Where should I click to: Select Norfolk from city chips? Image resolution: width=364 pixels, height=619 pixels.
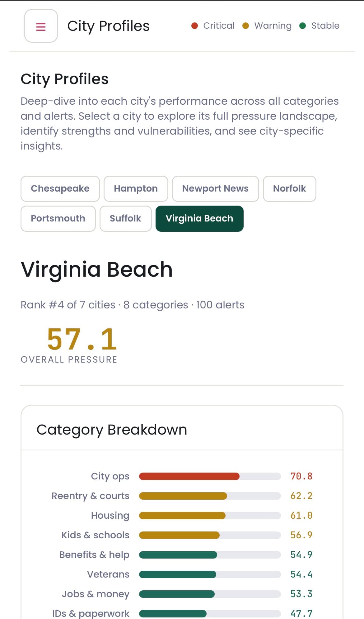(x=289, y=189)
